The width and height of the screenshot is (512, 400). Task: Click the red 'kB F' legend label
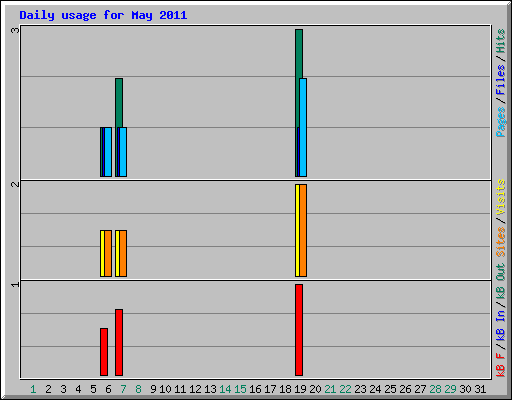(500, 365)
